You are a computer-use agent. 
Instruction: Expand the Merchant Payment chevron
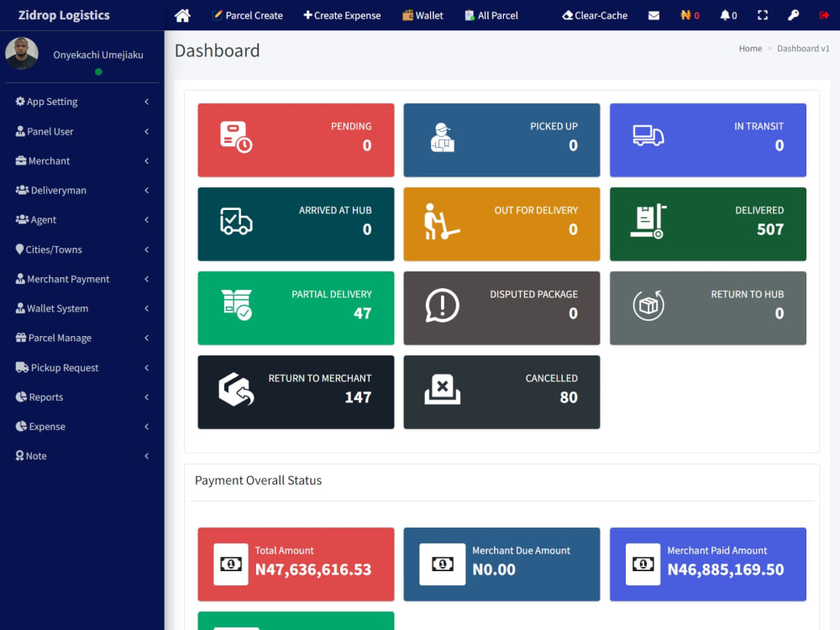click(x=146, y=279)
